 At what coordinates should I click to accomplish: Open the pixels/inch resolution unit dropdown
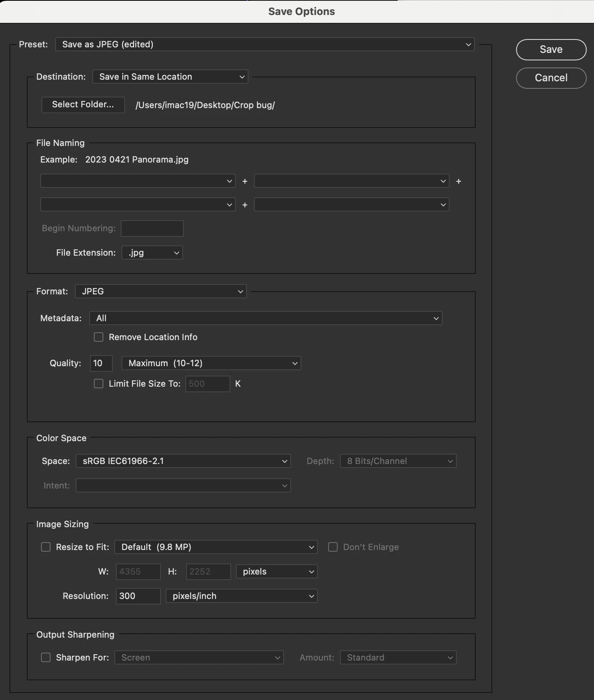point(241,596)
